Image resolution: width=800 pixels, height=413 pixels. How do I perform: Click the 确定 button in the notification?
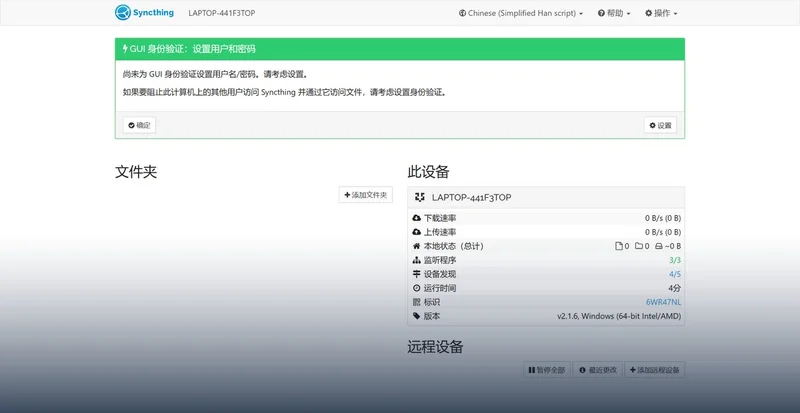coord(139,125)
